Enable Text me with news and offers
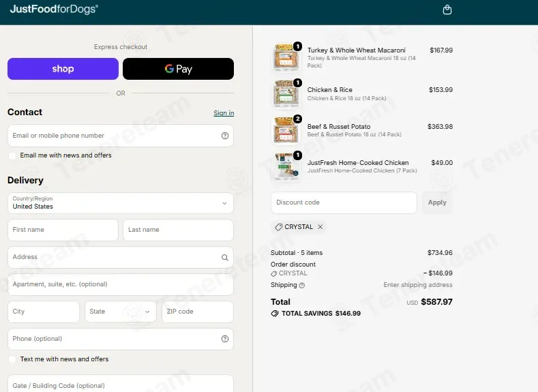Viewport: 538px width, 392px height. (12, 359)
